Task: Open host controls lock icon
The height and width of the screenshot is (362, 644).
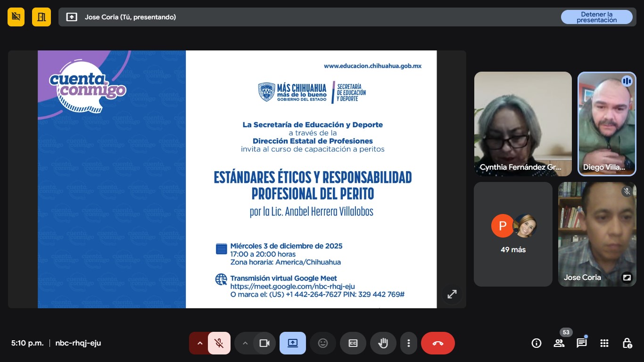Action: [x=627, y=343]
